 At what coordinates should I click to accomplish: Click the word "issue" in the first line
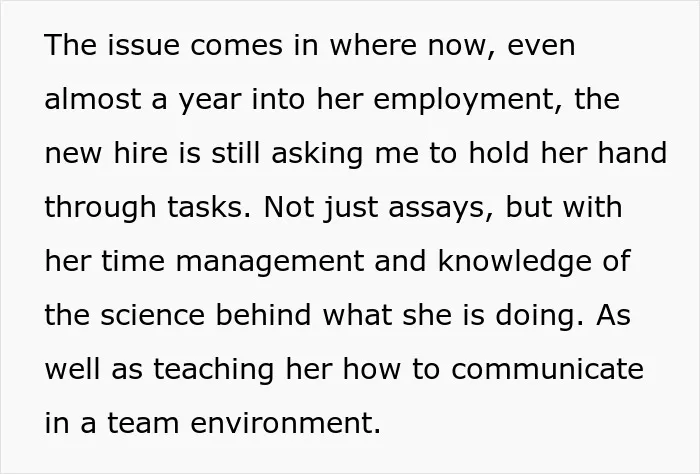click(143, 45)
